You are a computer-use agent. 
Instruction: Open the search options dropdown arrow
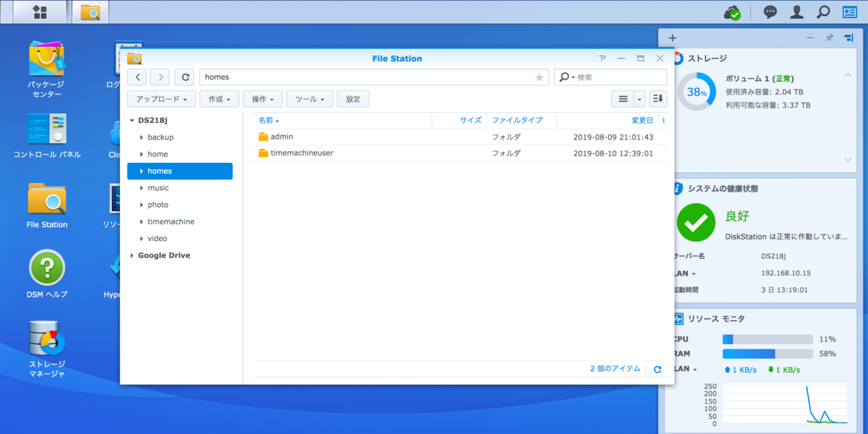click(x=573, y=77)
